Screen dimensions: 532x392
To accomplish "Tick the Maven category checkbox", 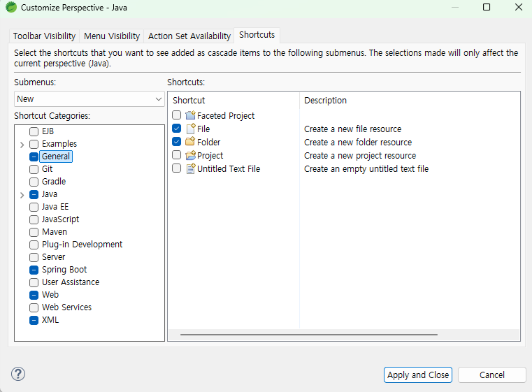I will tap(34, 232).
